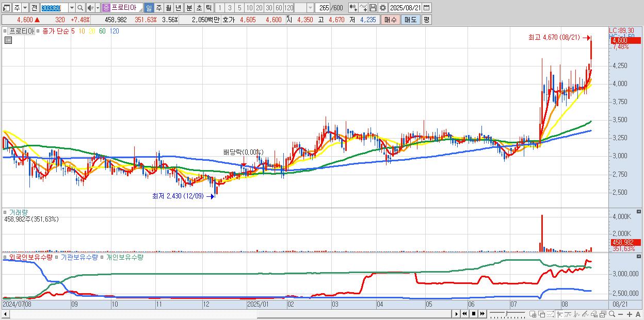Click the purple 증 badge icon
The height and width of the screenshot is (320, 644).
(106, 8)
